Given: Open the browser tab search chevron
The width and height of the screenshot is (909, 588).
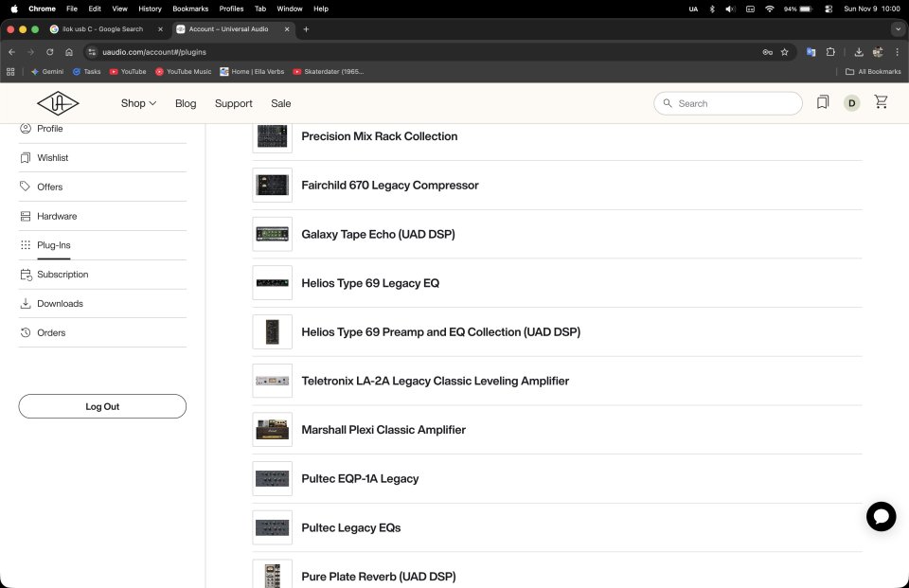Looking at the screenshot, I should point(897,29).
